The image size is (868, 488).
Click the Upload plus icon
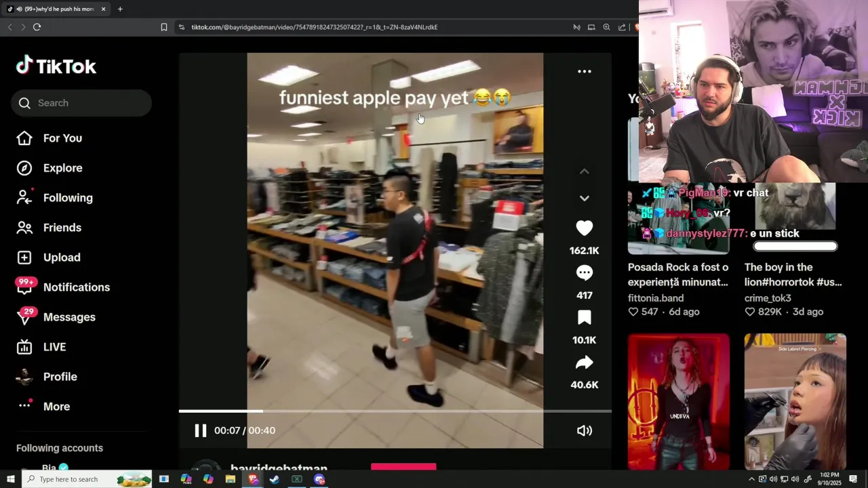tap(24, 258)
